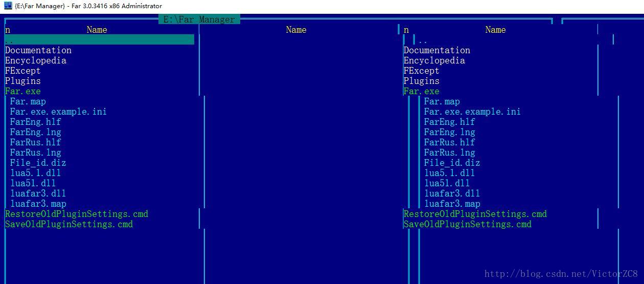644x284 pixels.
Task: Click the middle Name column header
Action: [x=296, y=30]
